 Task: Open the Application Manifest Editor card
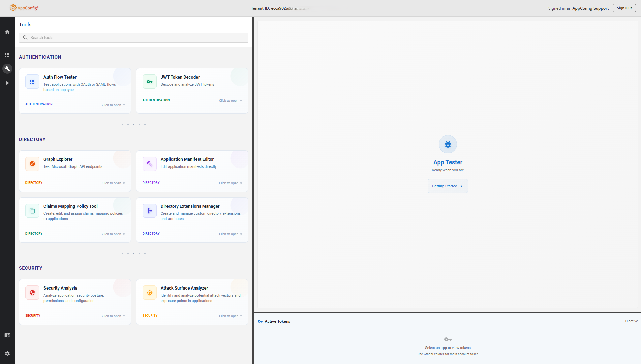point(192,171)
